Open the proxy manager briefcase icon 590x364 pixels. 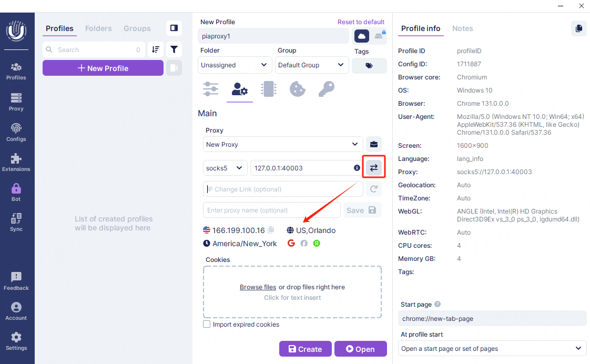(x=374, y=145)
